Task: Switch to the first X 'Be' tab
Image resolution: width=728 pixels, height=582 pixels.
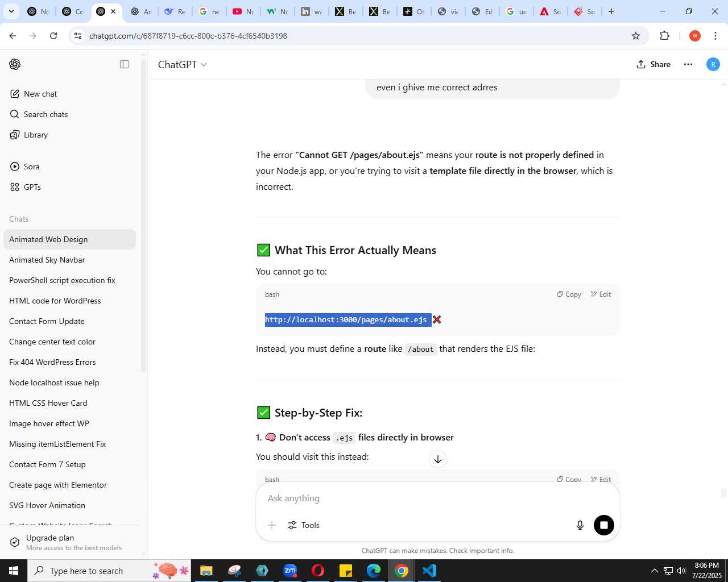Action: click(346, 11)
